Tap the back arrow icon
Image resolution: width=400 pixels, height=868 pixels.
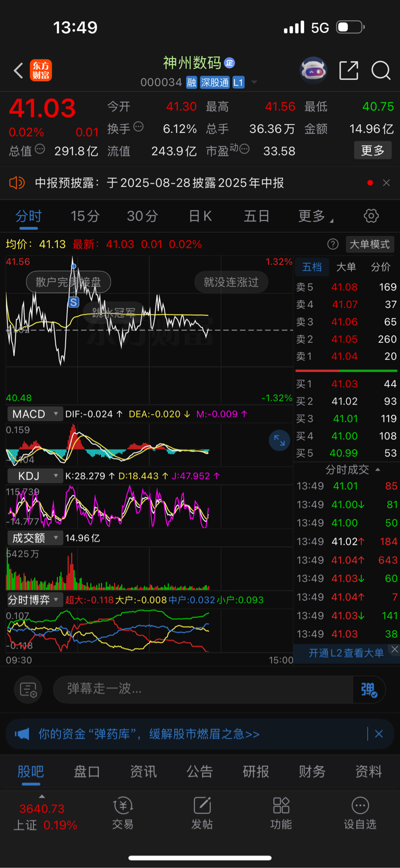coord(19,70)
